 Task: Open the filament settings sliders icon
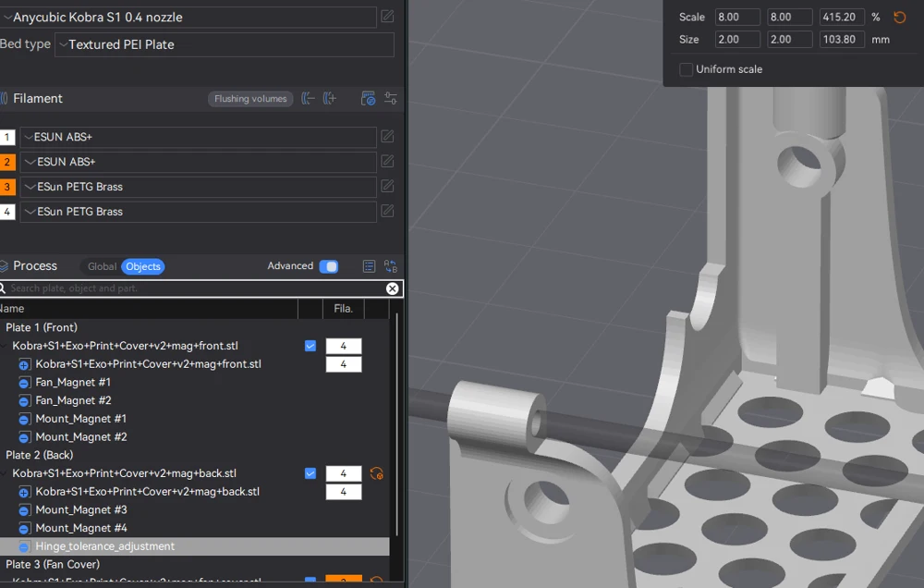tap(391, 99)
